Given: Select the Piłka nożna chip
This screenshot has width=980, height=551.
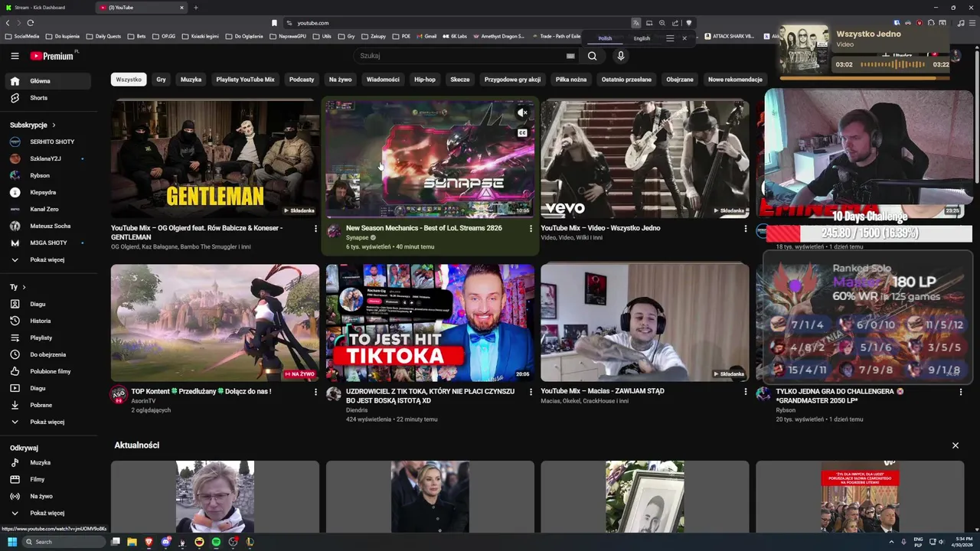Looking at the screenshot, I should [x=571, y=80].
